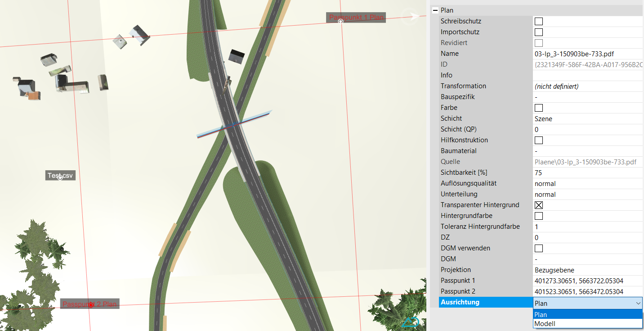Click the Farbe color box
The height and width of the screenshot is (331, 644).
(x=538, y=108)
